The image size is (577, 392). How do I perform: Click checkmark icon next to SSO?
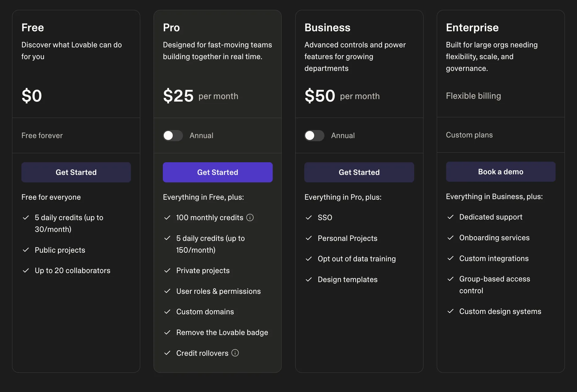pyautogui.click(x=309, y=218)
